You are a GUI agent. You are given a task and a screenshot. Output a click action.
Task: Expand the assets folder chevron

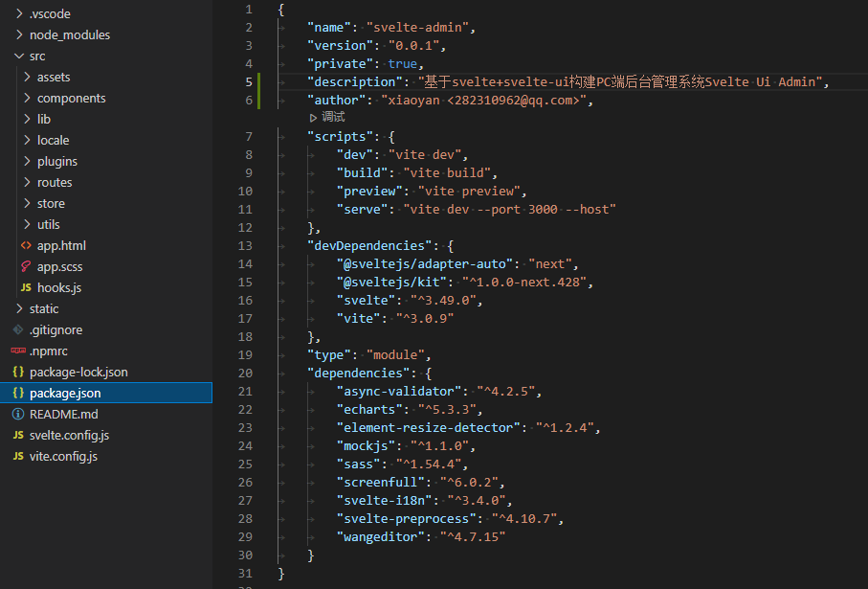27,77
